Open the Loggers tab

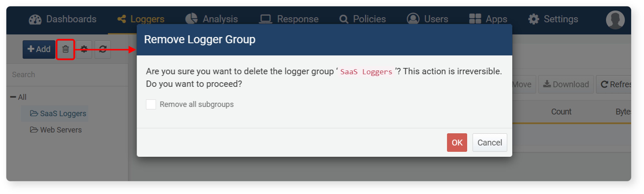(141, 19)
